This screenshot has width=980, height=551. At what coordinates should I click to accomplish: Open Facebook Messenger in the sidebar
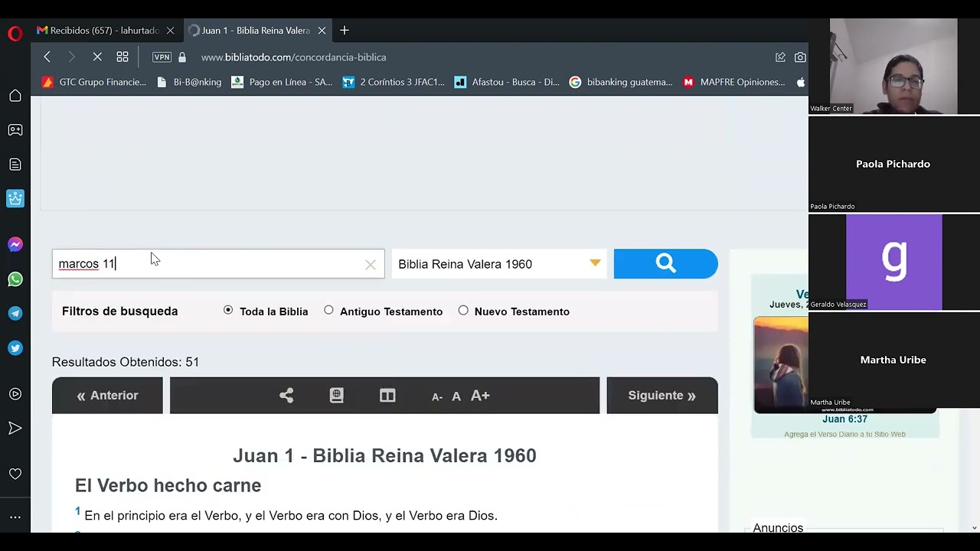pos(15,245)
